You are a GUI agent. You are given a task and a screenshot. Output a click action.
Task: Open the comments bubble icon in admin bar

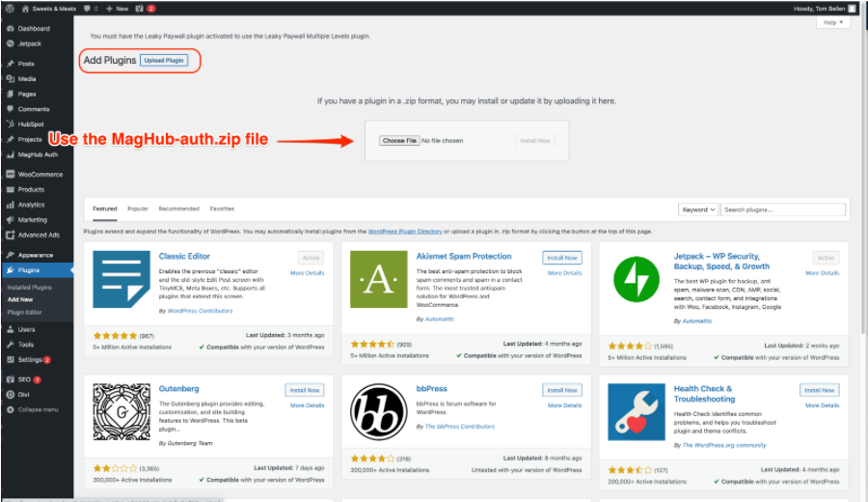(x=87, y=9)
